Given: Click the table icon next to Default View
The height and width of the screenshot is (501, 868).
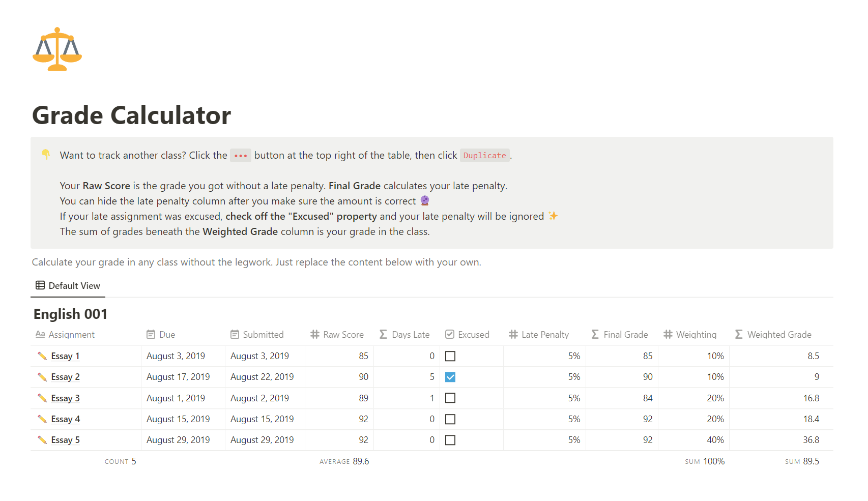Looking at the screenshot, I should click(40, 285).
